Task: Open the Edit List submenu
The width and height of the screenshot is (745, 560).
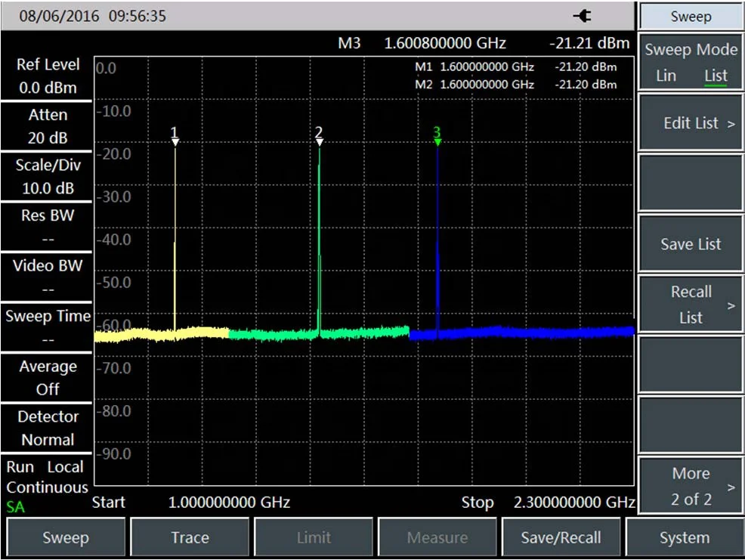Action: [x=691, y=123]
